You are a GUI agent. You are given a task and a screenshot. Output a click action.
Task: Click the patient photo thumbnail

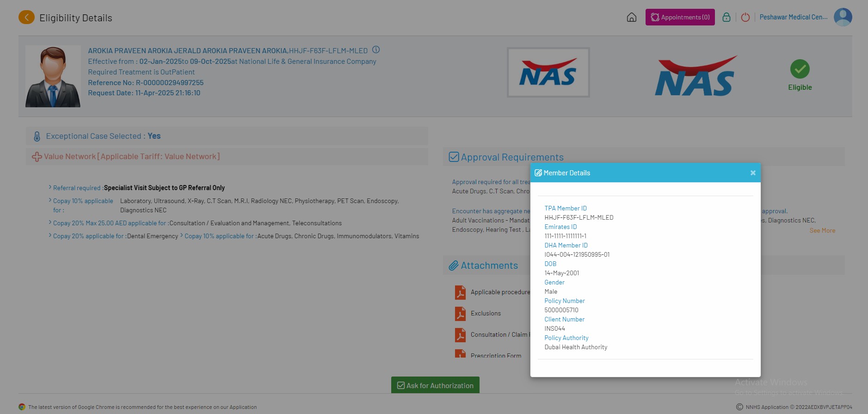(x=53, y=76)
